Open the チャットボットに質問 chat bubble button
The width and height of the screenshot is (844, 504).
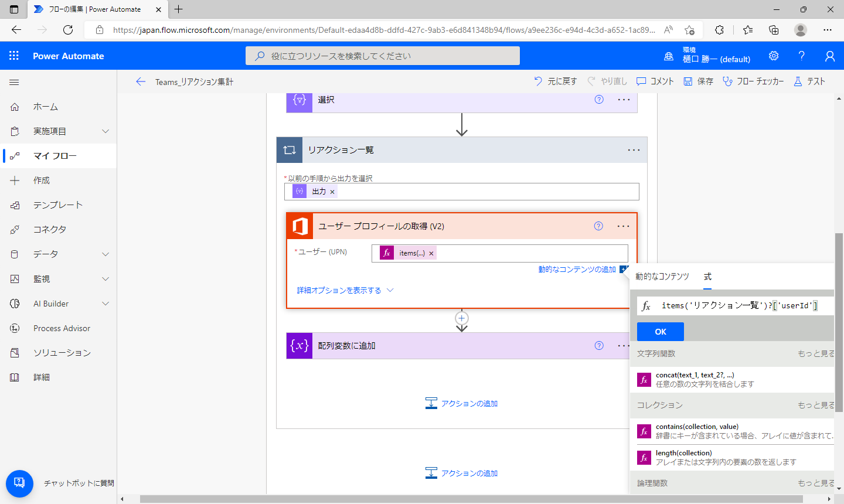click(x=19, y=483)
